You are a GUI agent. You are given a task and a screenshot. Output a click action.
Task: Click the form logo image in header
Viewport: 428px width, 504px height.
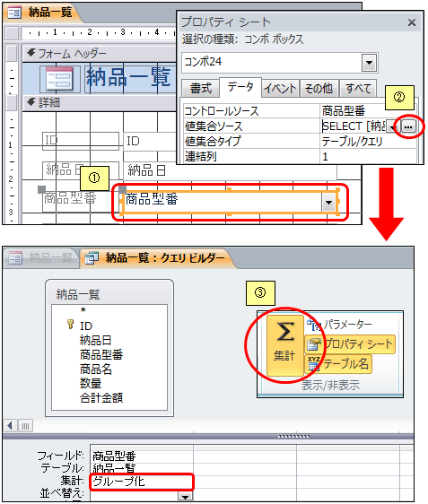pyautogui.click(x=59, y=78)
